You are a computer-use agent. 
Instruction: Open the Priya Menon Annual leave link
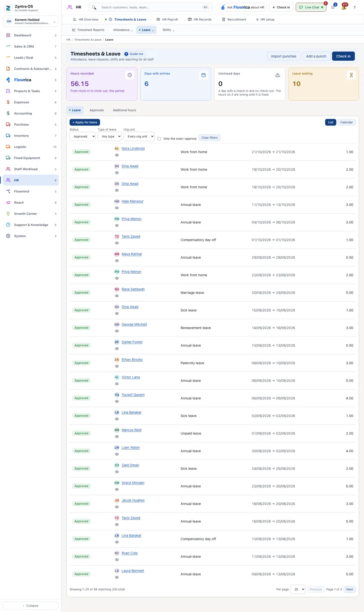[x=131, y=219]
